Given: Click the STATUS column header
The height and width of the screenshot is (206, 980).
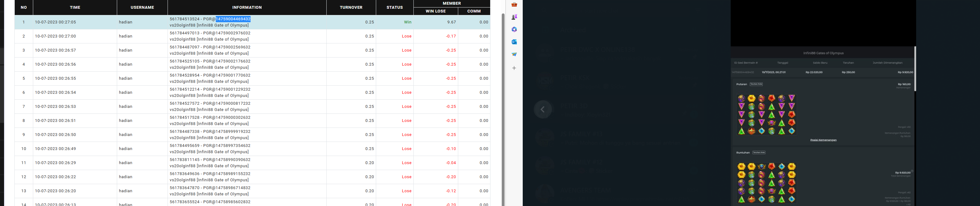Looking at the screenshot, I should (x=395, y=7).
